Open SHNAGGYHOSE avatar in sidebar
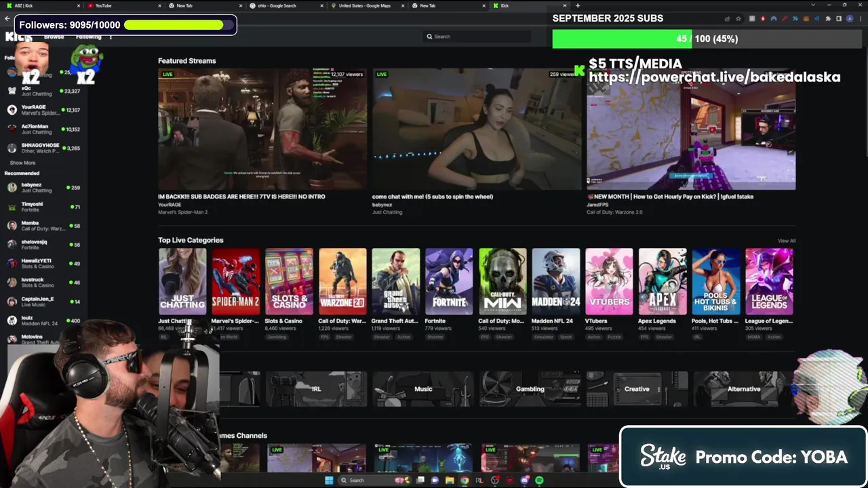Screen dimensions: 868x488 tap(12, 148)
